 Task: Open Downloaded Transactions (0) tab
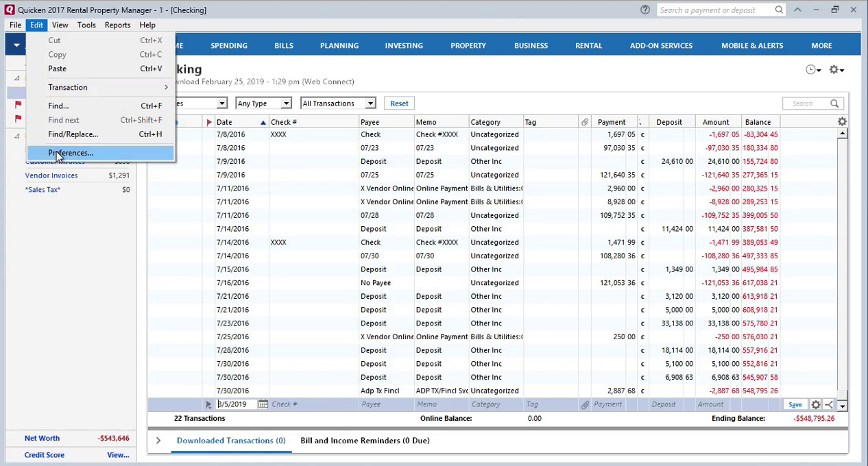point(231,441)
